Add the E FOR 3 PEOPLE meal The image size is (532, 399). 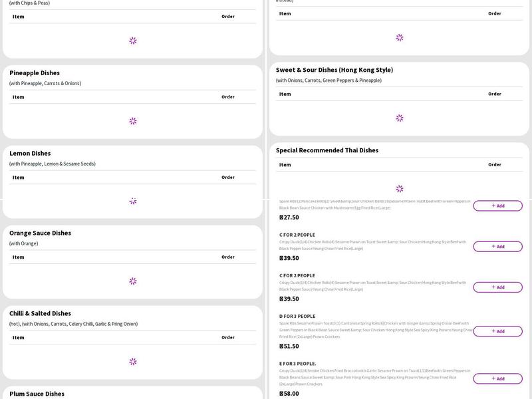(x=497, y=378)
